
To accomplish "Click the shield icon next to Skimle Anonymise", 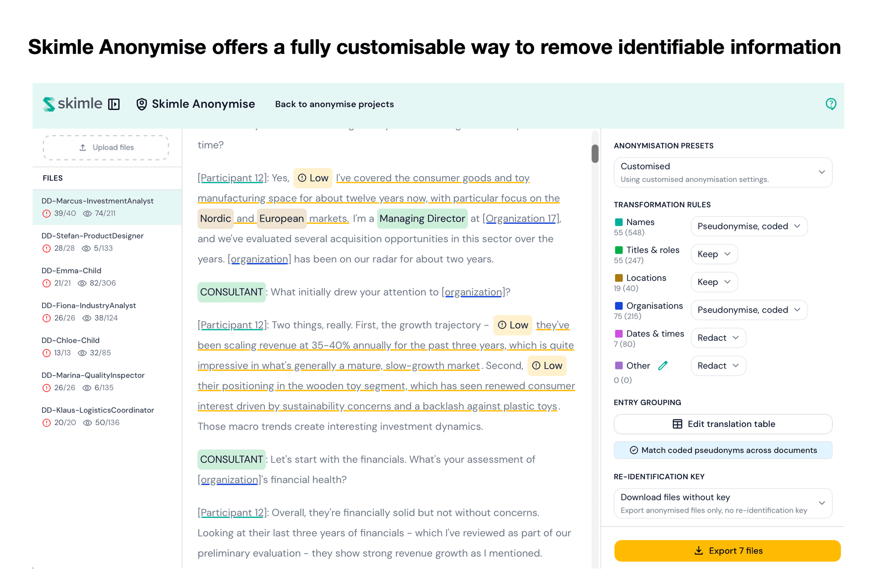I will [x=141, y=104].
